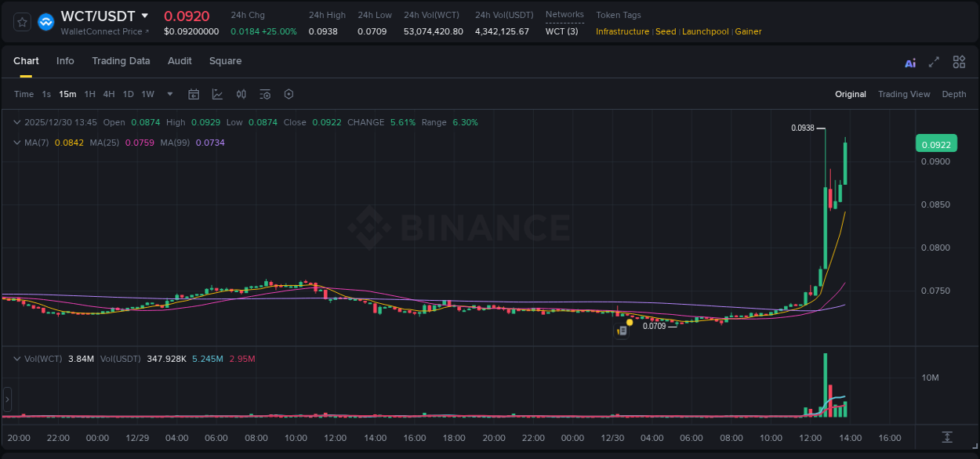The image size is (980, 459).
Task: Click the chart style line icon
Action: pyautogui.click(x=217, y=94)
